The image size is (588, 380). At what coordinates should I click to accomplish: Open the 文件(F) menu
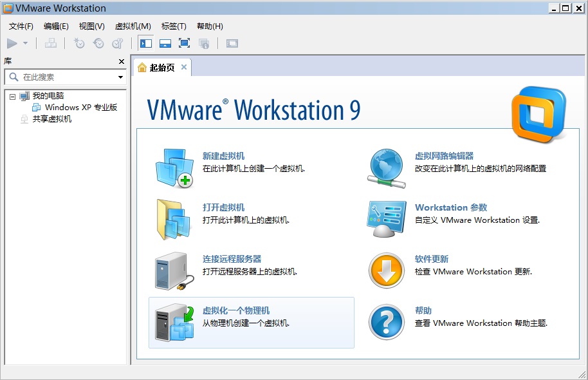pos(21,26)
